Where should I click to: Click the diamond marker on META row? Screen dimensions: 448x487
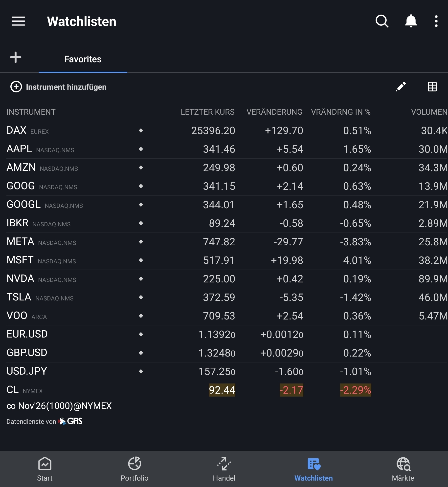click(141, 242)
